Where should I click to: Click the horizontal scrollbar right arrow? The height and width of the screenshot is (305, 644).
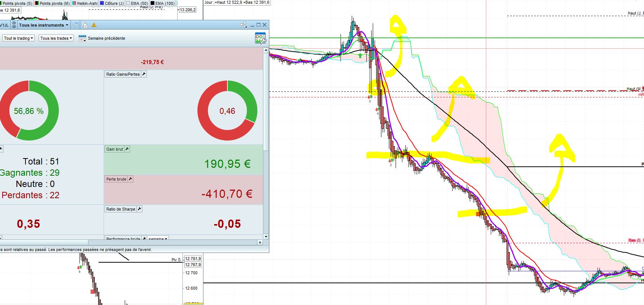260,242
